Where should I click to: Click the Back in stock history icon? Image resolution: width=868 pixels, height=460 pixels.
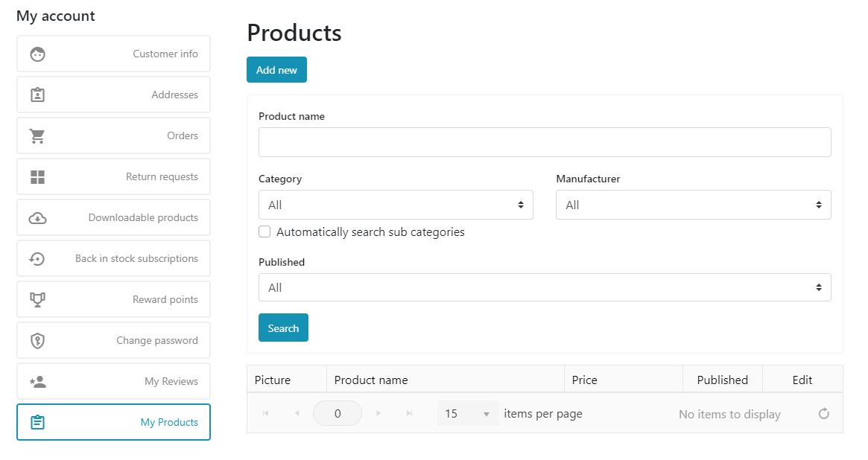click(x=37, y=259)
